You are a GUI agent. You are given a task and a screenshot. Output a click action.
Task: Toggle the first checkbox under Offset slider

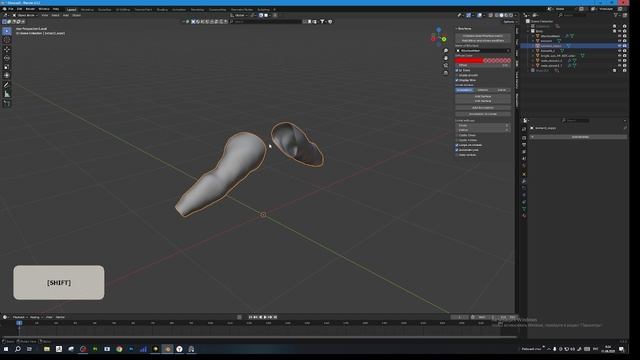tap(457, 70)
